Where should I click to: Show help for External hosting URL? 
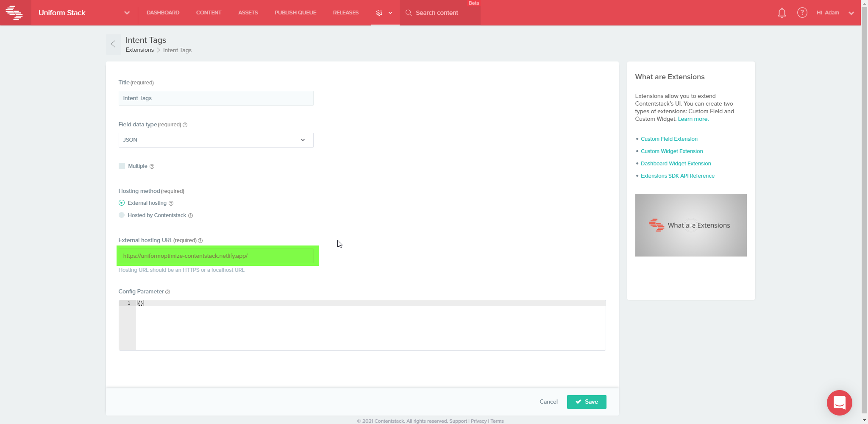coord(200,241)
